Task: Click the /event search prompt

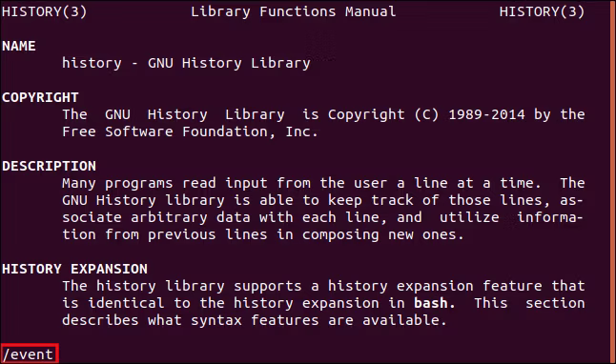Action: pyautogui.click(x=30, y=354)
